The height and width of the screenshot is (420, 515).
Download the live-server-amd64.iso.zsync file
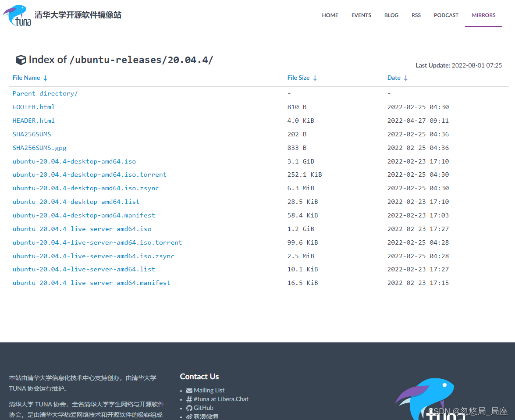(93, 256)
